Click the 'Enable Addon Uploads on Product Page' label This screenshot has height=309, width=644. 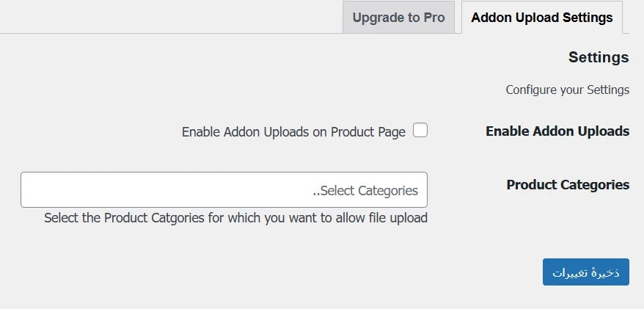(x=293, y=132)
